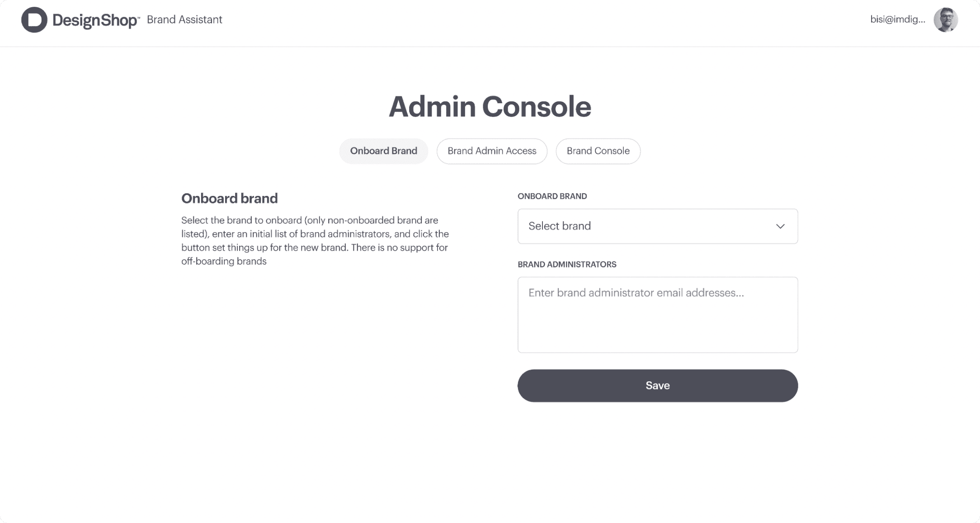Click the DesignShop wordmark in the header
The height and width of the screenshot is (523, 980).
(x=95, y=20)
